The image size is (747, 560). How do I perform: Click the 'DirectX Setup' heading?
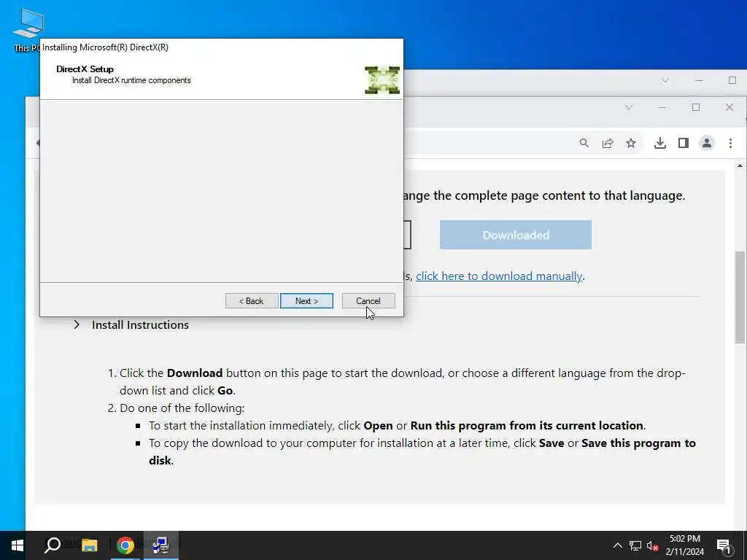(85, 69)
